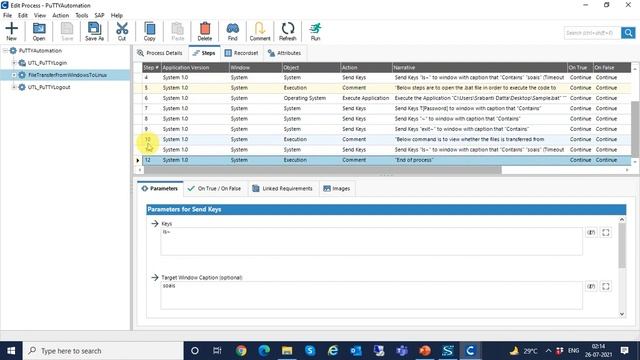
Task: Switch to the Process Details tab
Action: [x=160, y=53]
